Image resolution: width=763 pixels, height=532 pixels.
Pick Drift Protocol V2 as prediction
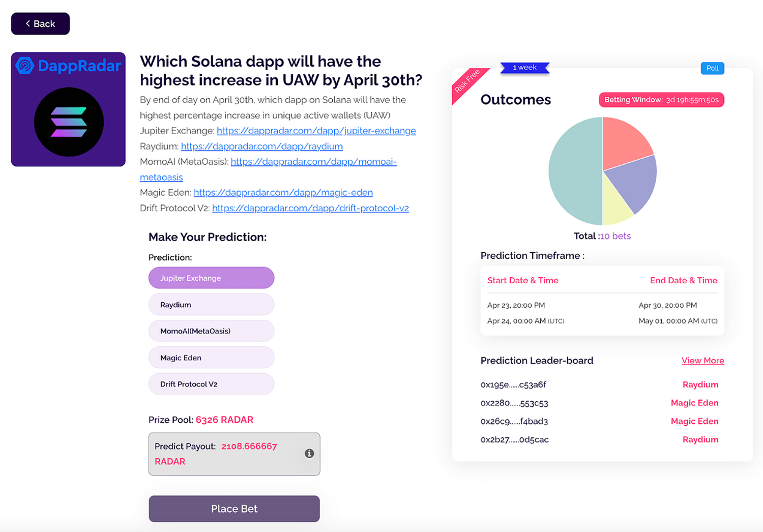(x=211, y=384)
